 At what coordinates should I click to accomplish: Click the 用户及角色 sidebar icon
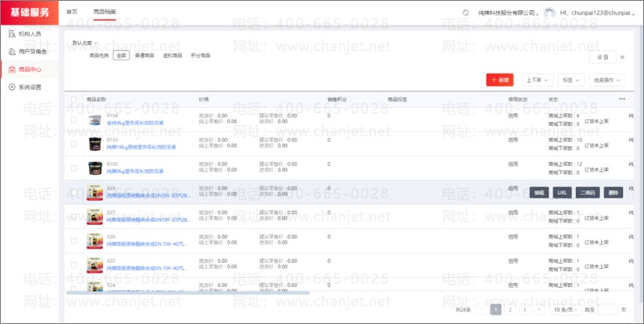pos(12,51)
